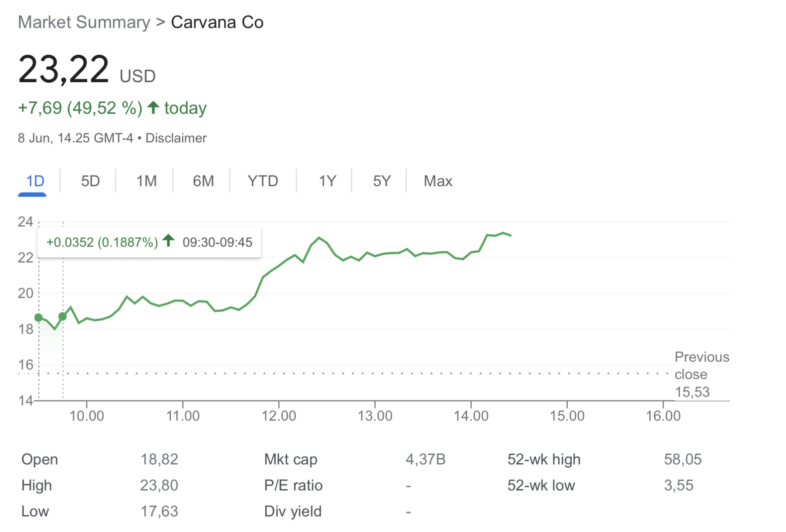Switch to the 1D range tab

tap(35, 181)
